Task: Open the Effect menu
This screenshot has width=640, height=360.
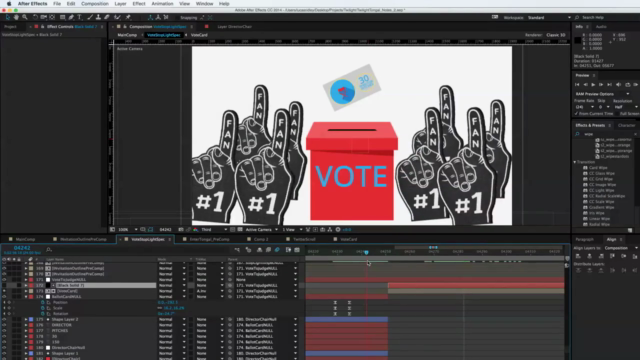Action: pyautogui.click(x=139, y=4)
